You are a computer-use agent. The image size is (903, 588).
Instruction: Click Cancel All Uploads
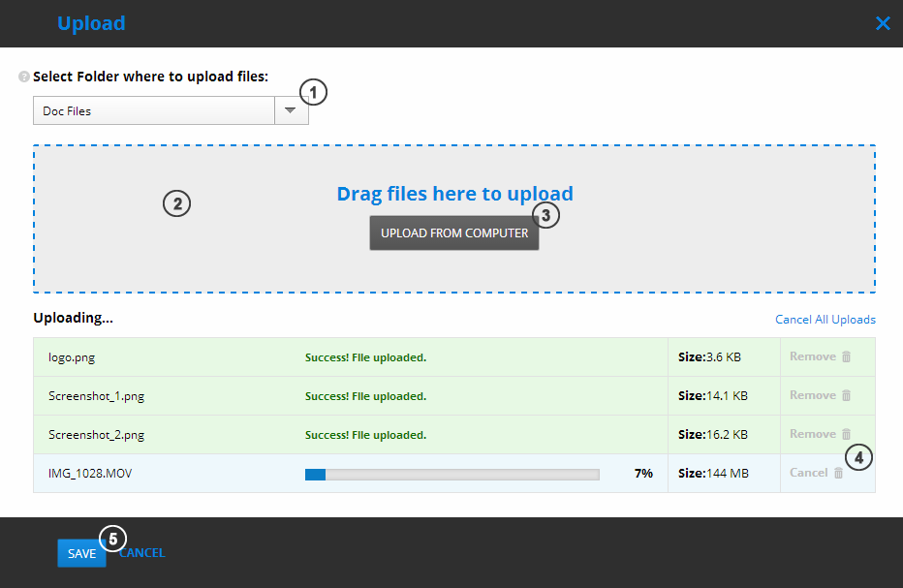coord(825,318)
